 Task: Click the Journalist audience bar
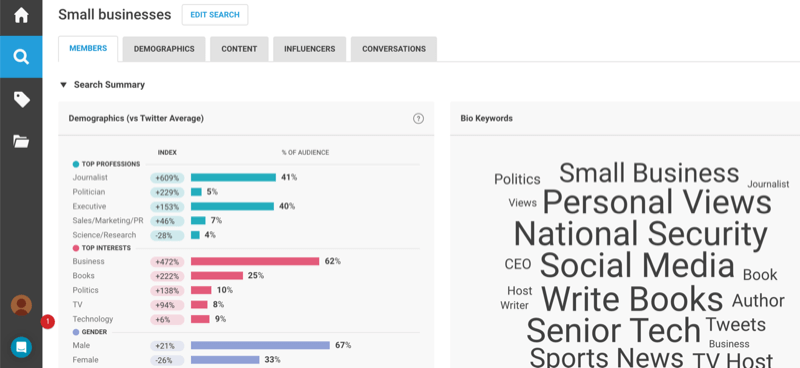233,178
